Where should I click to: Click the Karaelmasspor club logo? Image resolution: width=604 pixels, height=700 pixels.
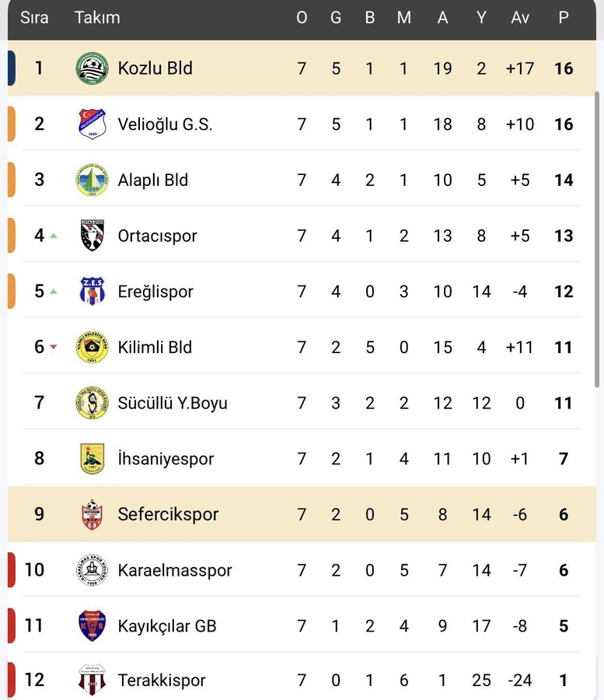[92, 570]
